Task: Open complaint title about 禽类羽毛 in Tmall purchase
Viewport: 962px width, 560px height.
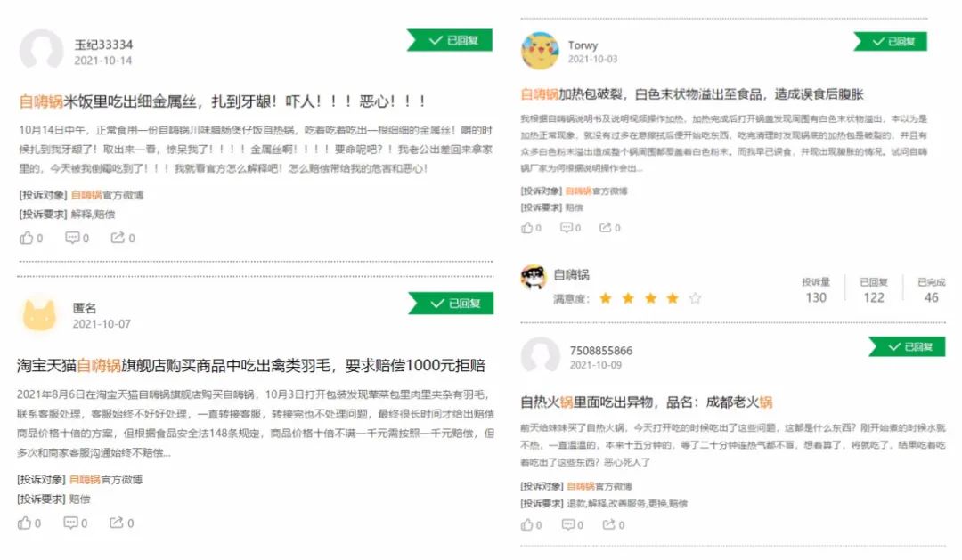Action: click(x=251, y=366)
